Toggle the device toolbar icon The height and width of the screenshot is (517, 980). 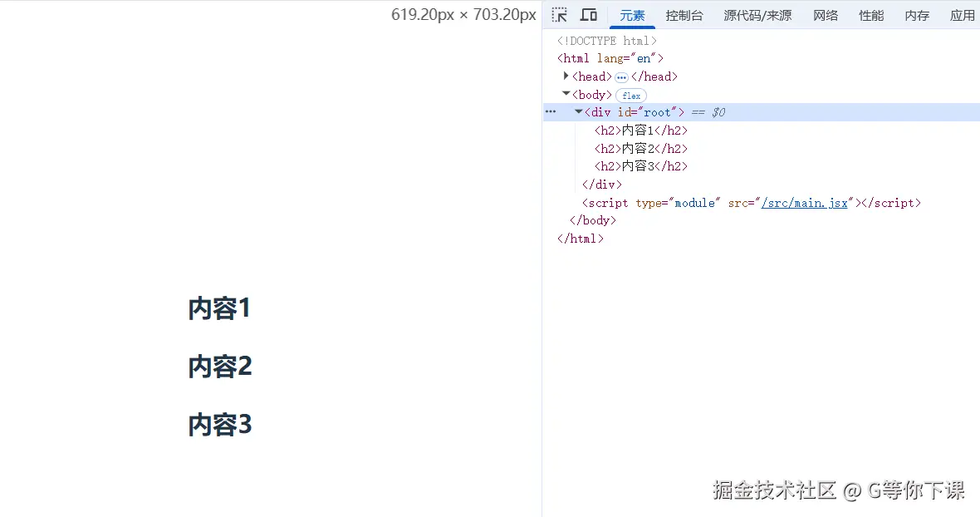click(x=589, y=15)
